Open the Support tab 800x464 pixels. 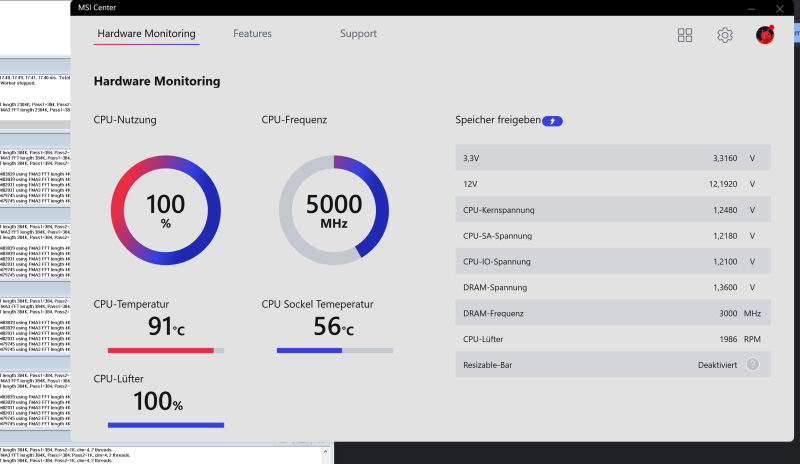tap(358, 34)
